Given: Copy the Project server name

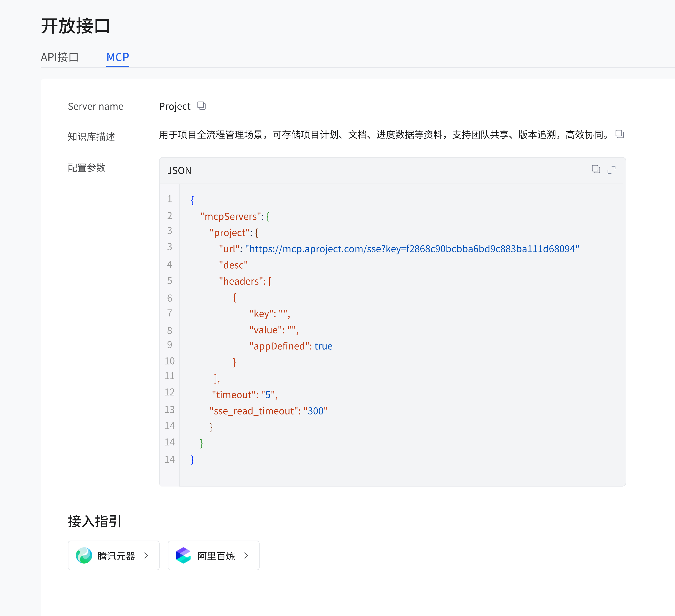Looking at the screenshot, I should tap(201, 106).
